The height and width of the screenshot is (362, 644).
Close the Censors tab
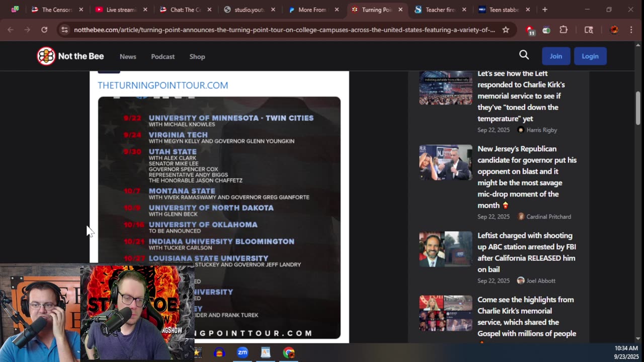[x=81, y=10]
